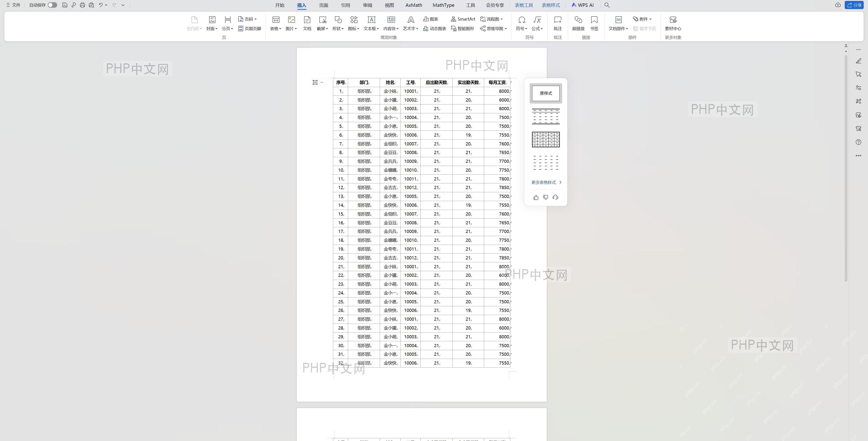Click the table quick layout icon beside table
The height and width of the screenshot is (441, 868).
click(315, 82)
